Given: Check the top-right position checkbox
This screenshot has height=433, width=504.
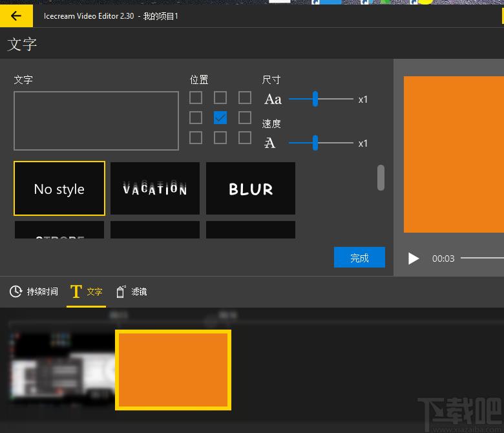Looking at the screenshot, I should pyautogui.click(x=245, y=98).
